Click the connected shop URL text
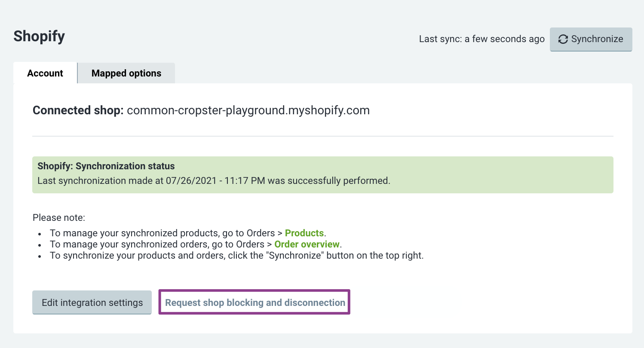Viewport: 644px width, 348px height. pyautogui.click(x=248, y=110)
